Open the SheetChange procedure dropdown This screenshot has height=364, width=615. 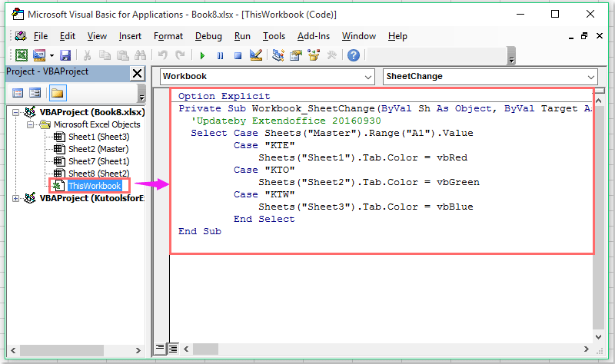coord(490,76)
